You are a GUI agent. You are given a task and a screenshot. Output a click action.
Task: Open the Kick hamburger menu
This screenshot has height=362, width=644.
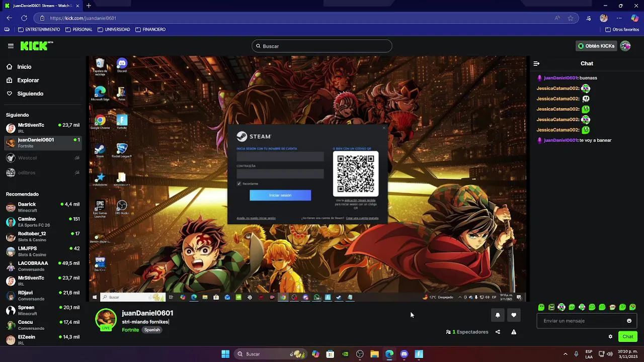click(11, 46)
